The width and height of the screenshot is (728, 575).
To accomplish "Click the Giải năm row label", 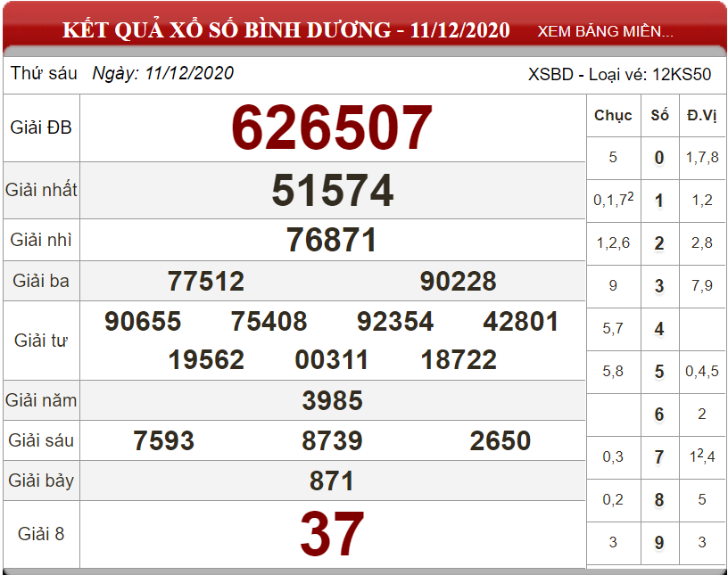I will 41,400.
